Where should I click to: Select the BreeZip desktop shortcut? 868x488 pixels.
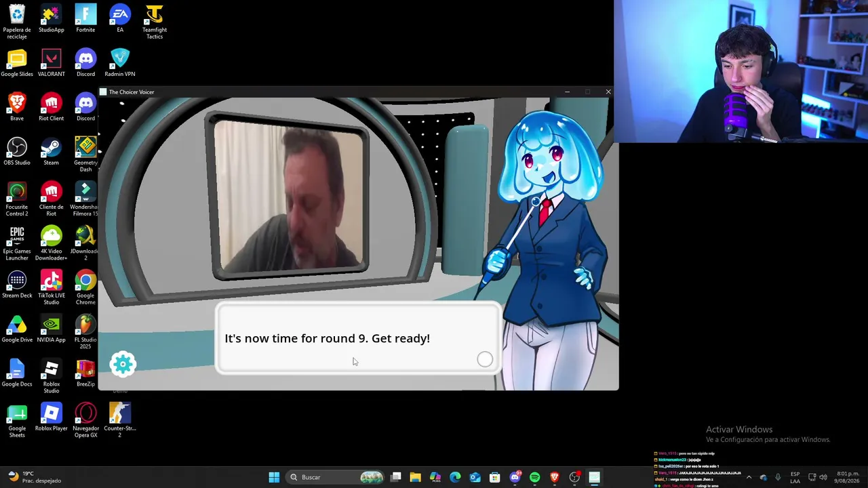85,373
